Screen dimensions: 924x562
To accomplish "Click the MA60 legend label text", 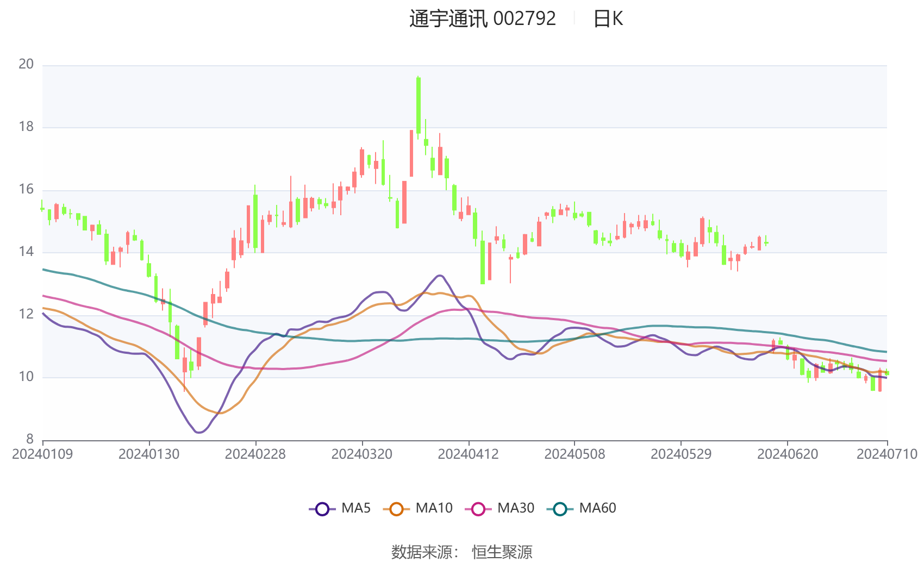I will [597, 508].
